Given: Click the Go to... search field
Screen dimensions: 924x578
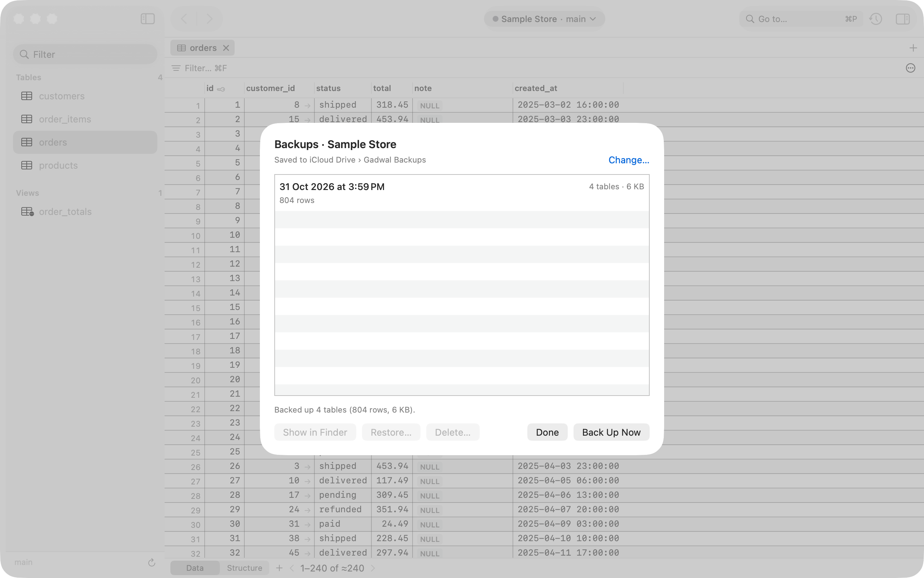Looking at the screenshot, I should coord(801,19).
